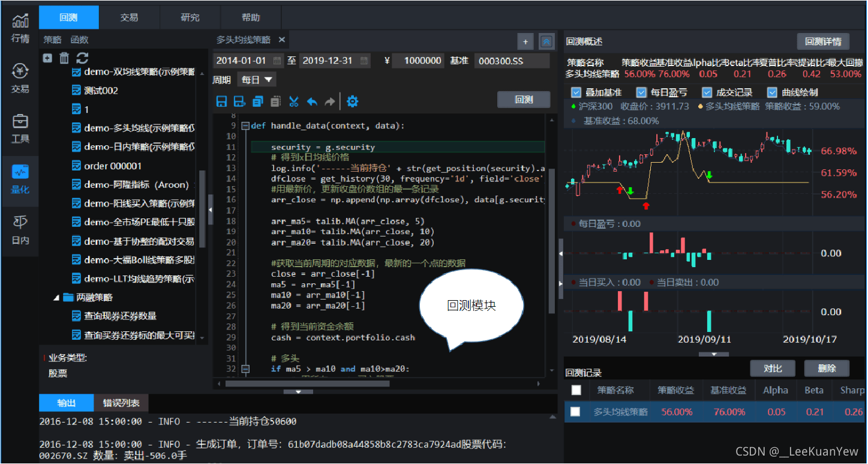
Task: Toggle the 叠加基准 checkbox
Action: [576, 92]
